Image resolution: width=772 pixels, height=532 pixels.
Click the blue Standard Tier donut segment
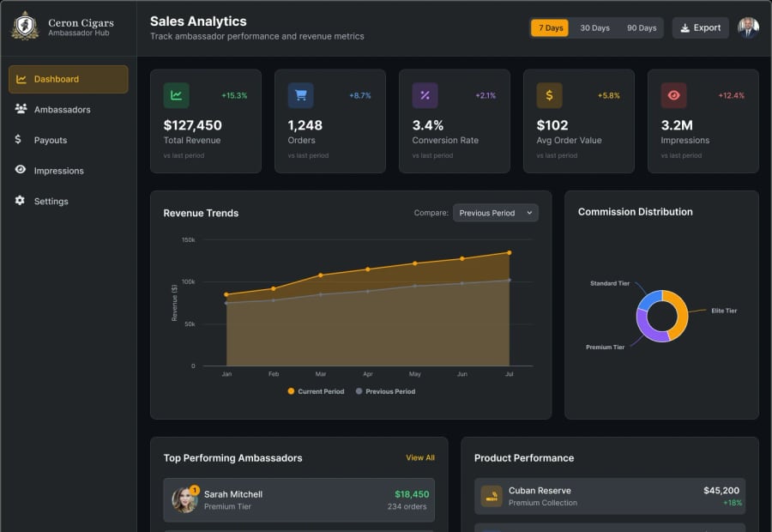point(651,299)
